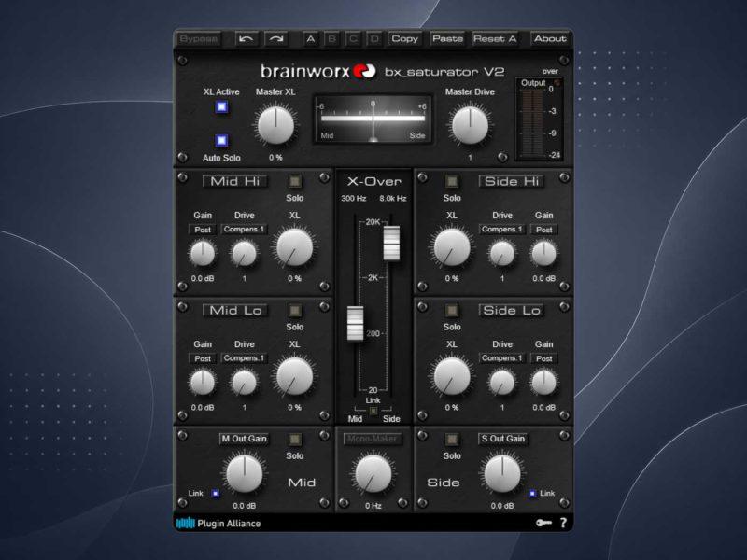This screenshot has height=560, width=747.
Task: Solo the Mid Hi band
Action: click(x=295, y=181)
